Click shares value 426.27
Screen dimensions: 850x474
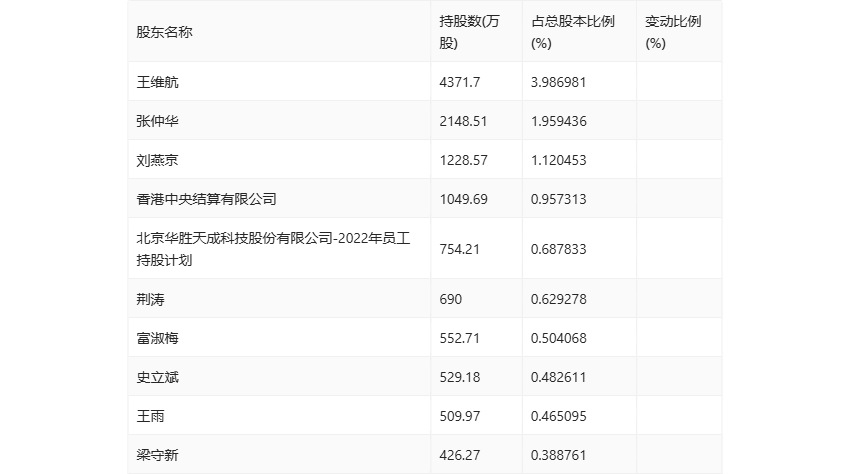[x=460, y=455]
